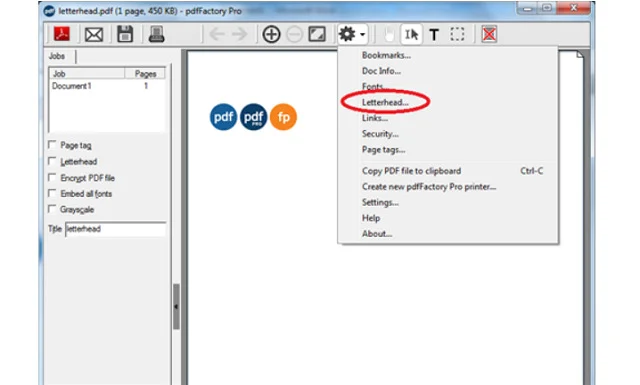Go to next page arrow
This screenshot has height=385, width=640.
[240, 34]
